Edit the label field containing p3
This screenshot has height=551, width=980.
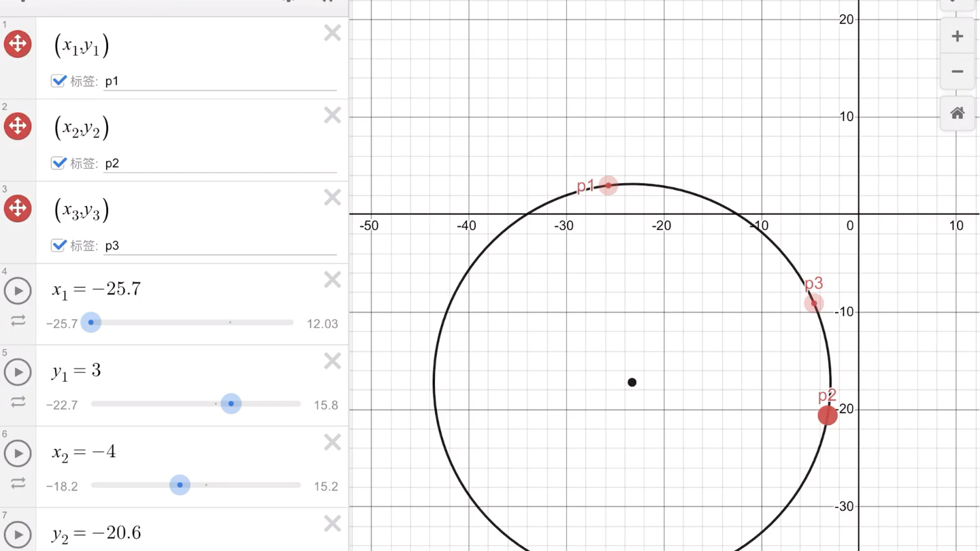point(220,246)
